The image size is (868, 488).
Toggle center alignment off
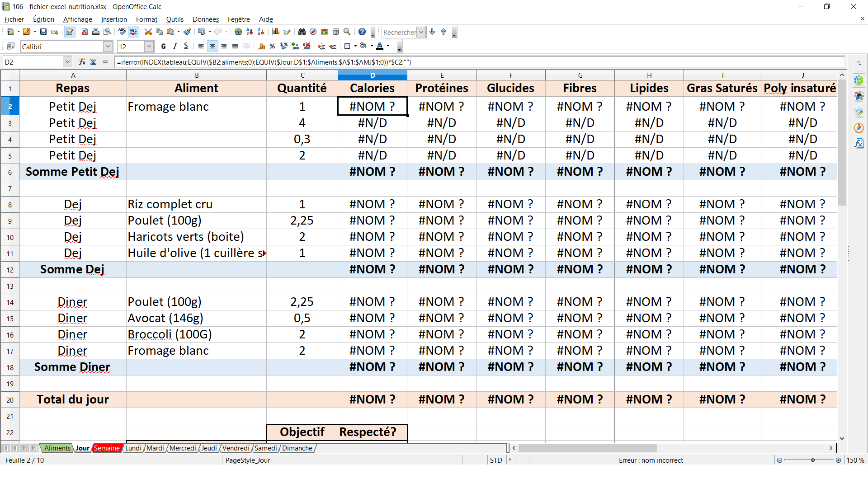pos(212,46)
